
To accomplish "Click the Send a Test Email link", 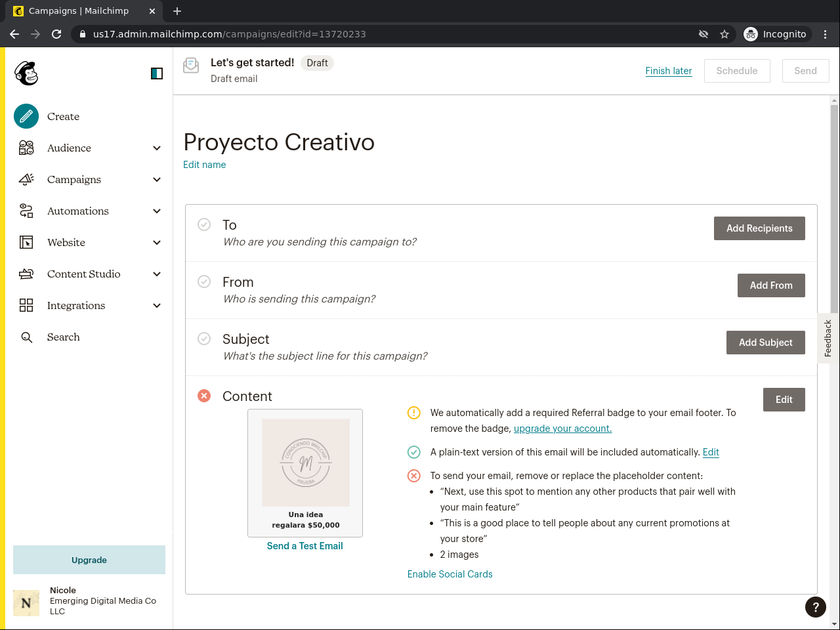I will pos(304,546).
